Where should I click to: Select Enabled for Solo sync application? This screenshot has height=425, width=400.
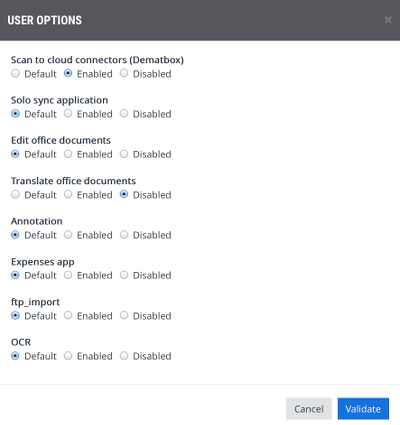[x=68, y=114]
